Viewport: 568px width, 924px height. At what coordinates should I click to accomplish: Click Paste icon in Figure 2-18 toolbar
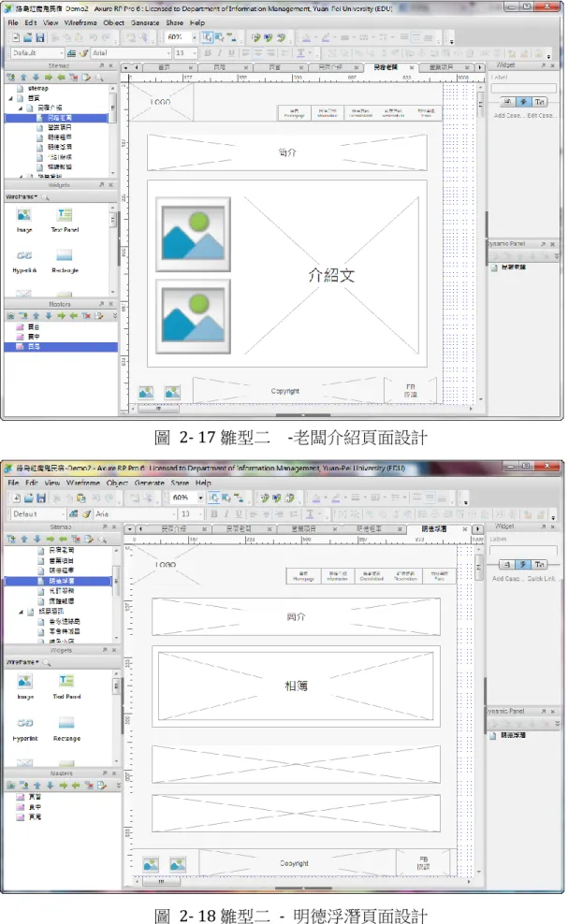pyautogui.click(x=80, y=498)
